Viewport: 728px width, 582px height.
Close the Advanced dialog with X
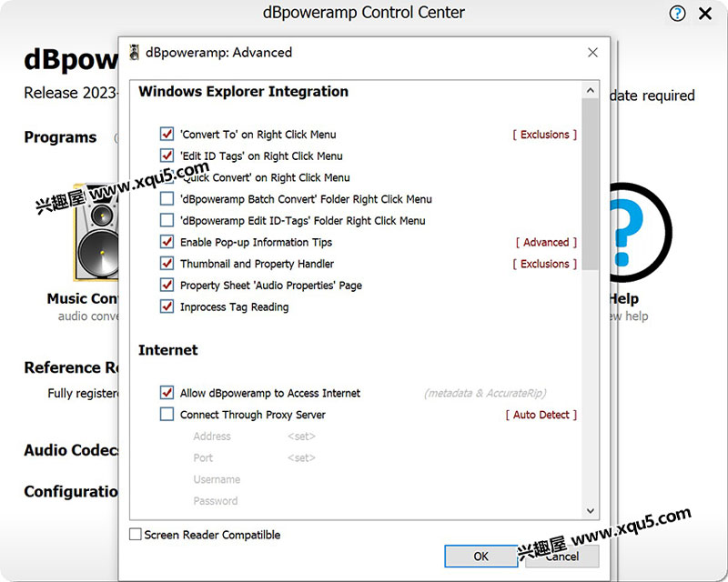click(x=592, y=53)
